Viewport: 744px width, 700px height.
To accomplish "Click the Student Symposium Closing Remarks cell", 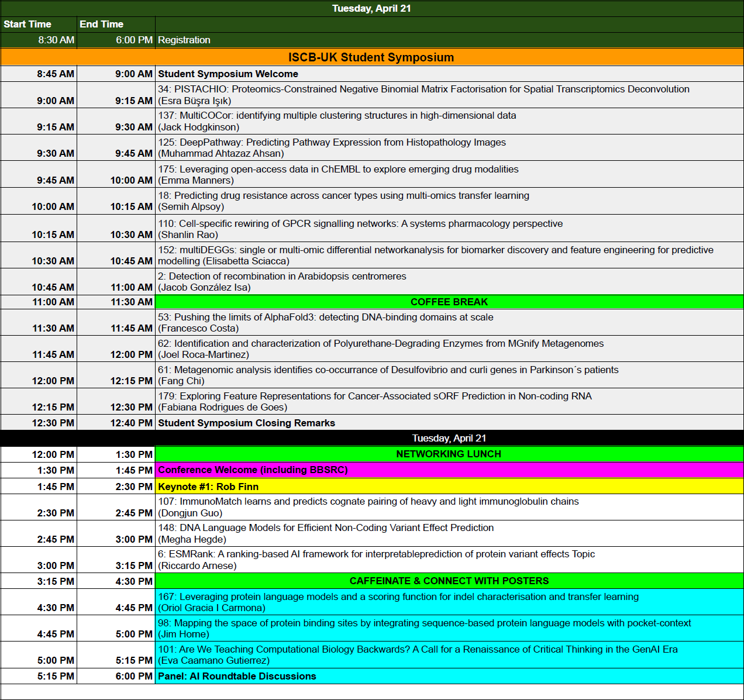I will pos(246,423).
